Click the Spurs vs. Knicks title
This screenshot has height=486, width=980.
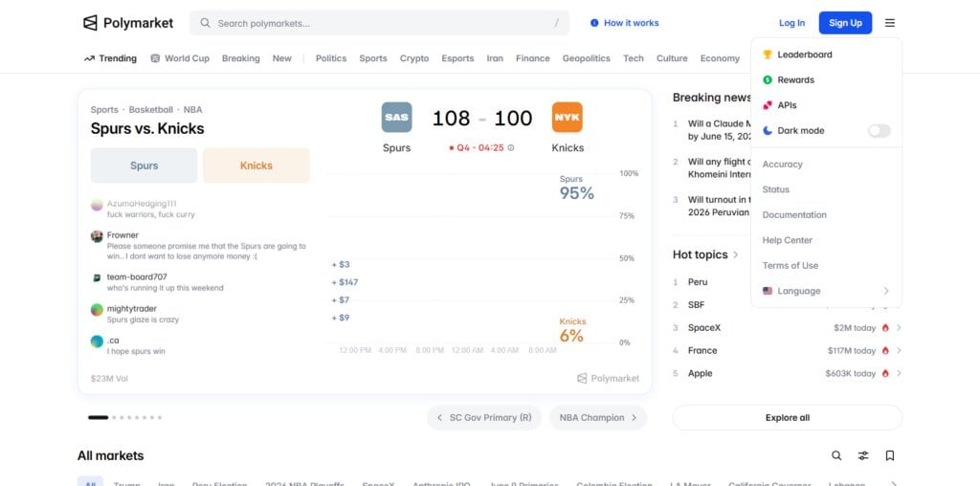tap(147, 129)
